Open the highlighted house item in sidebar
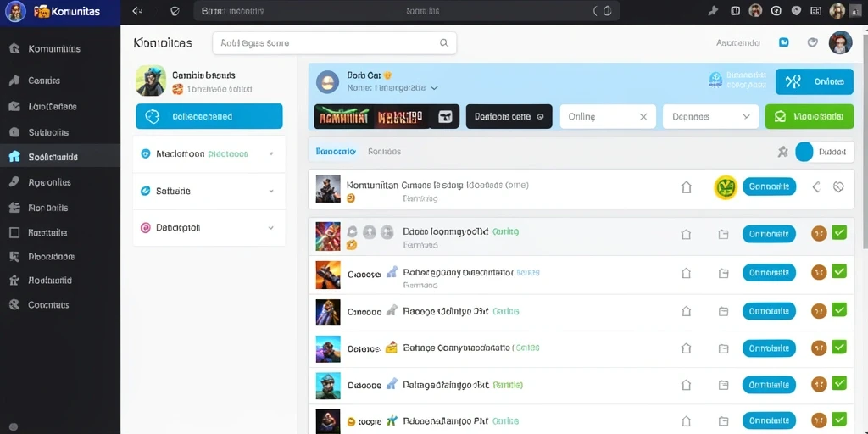 tap(60, 157)
